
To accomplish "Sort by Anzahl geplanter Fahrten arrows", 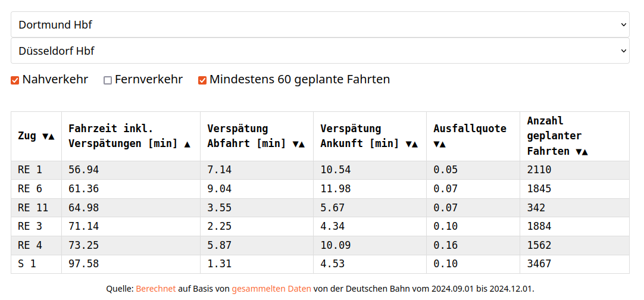I will point(582,152).
